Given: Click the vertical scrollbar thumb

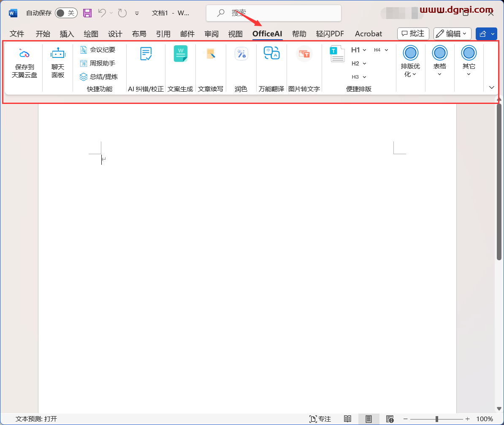Looking at the screenshot, I should click(499, 182).
